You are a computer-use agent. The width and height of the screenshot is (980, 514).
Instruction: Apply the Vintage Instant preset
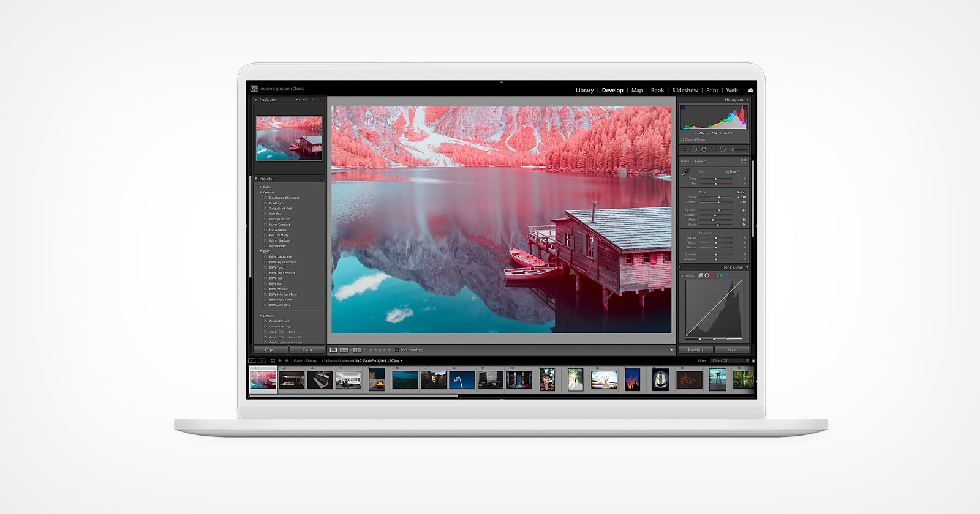[x=280, y=219]
